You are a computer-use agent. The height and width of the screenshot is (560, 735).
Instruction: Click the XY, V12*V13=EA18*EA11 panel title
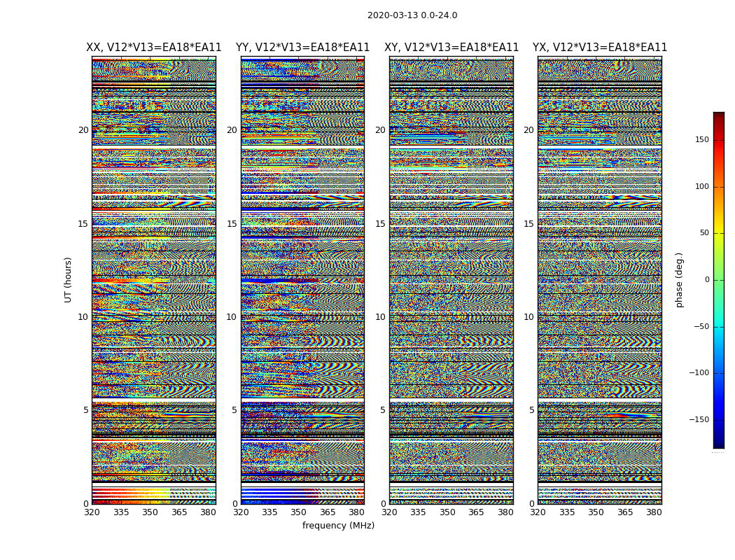pyautogui.click(x=451, y=48)
